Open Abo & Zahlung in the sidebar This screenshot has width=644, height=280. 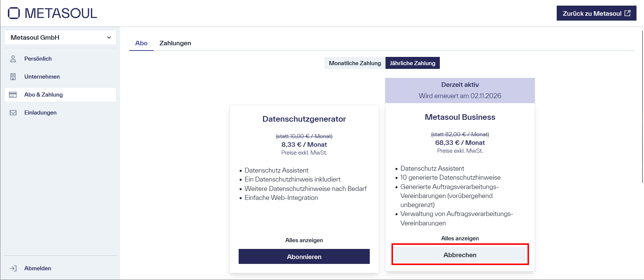click(60, 95)
